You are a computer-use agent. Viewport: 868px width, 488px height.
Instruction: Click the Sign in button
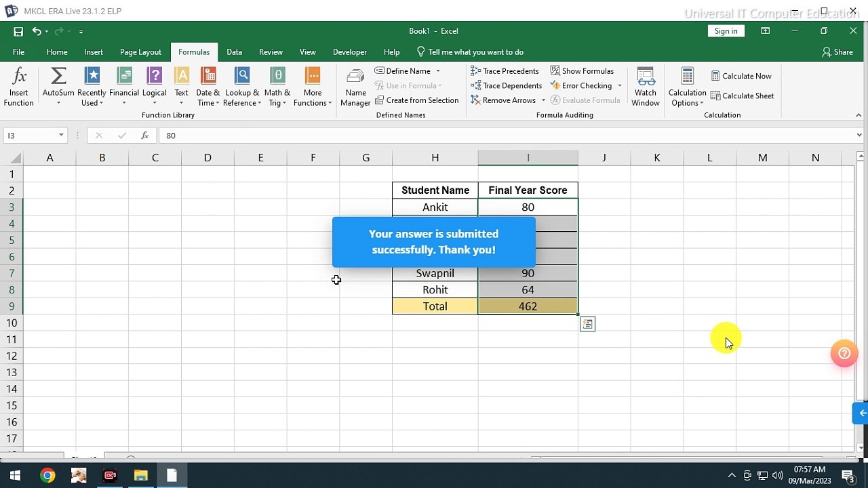(x=726, y=31)
